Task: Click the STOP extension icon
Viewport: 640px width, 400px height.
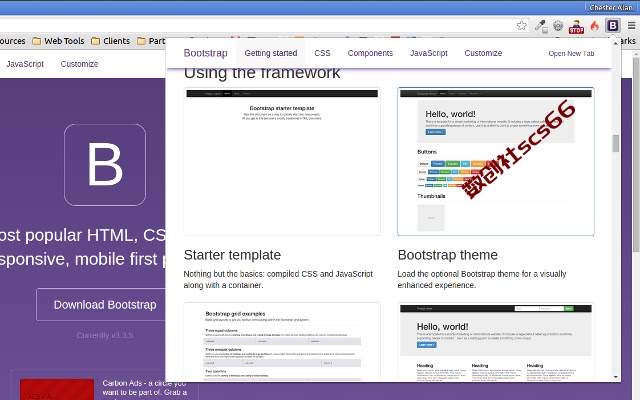Action: (576, 27)
